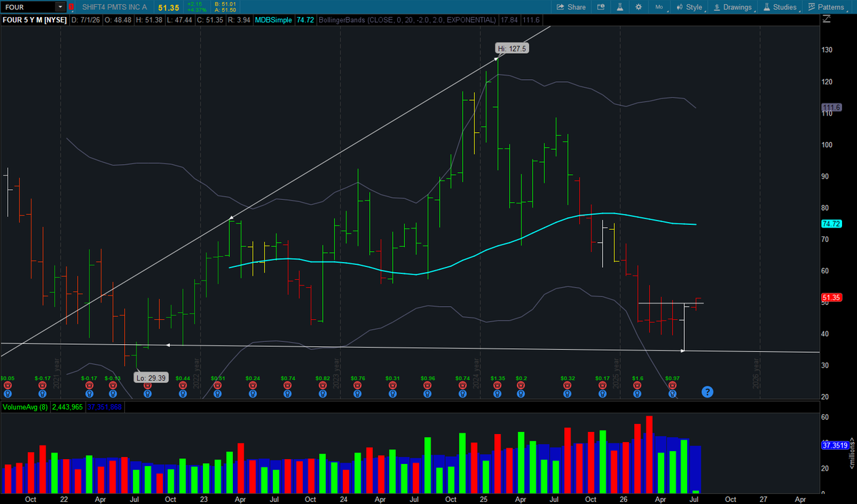Open the Mo aggregation period dropdown

(661, 6)
